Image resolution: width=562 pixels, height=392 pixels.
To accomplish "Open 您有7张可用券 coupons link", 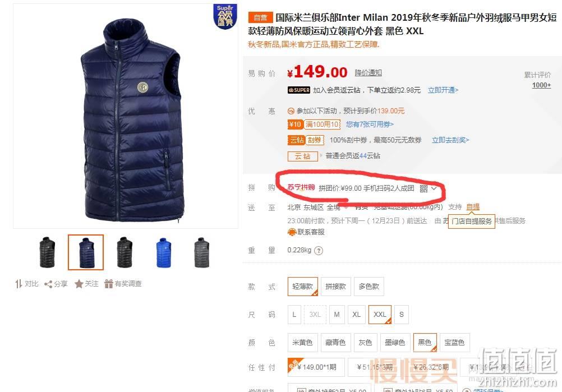I will [370, 124].
